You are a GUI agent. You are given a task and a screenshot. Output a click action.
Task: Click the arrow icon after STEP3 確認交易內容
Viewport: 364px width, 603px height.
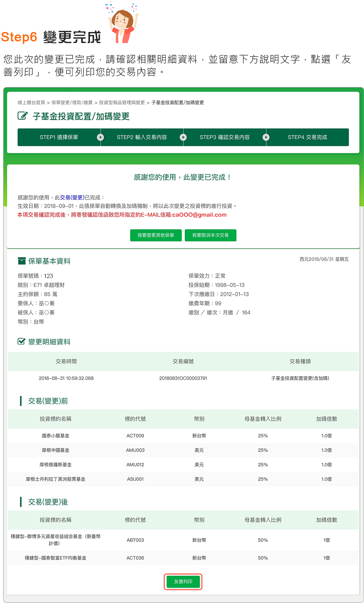click(266, 137)
